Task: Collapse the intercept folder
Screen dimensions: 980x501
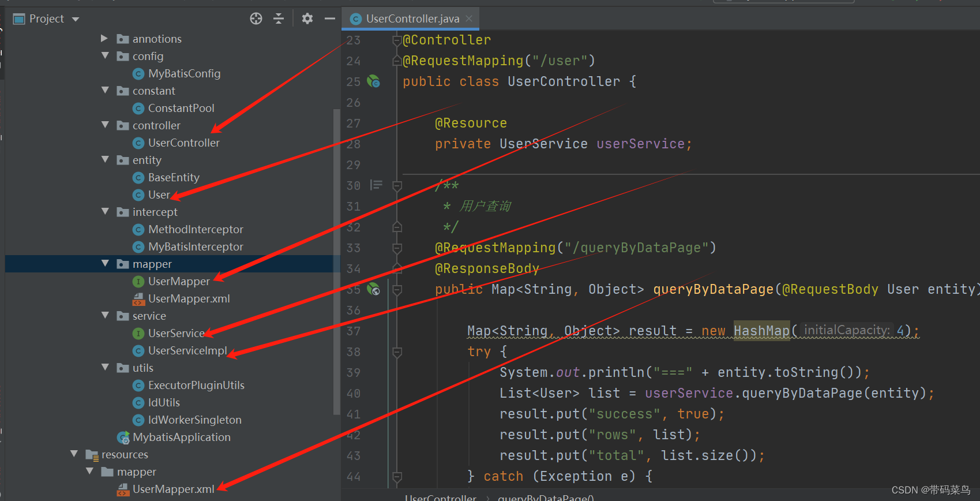Action: click(105, 212)
